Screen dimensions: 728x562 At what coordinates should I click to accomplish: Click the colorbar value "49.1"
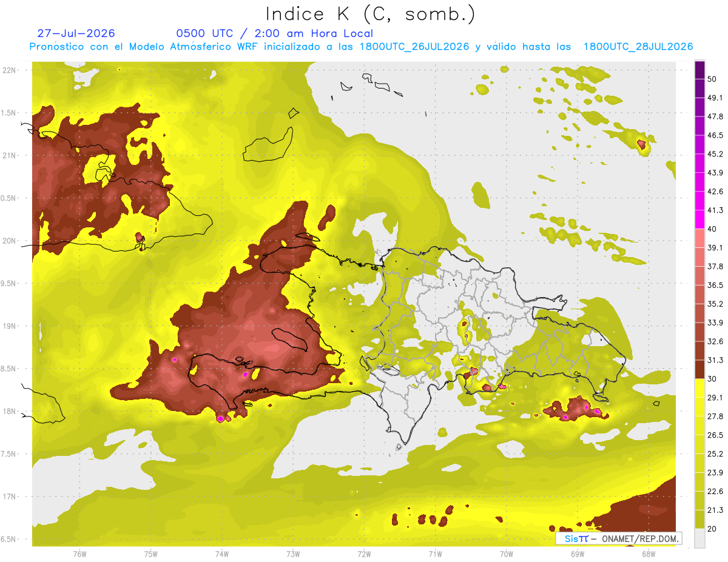[x=715, y=98]
